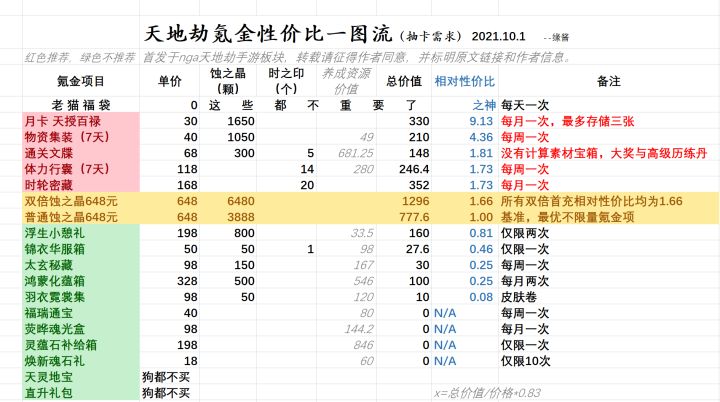Click the 月卡 天授百禄 cell

pos(62,121)
